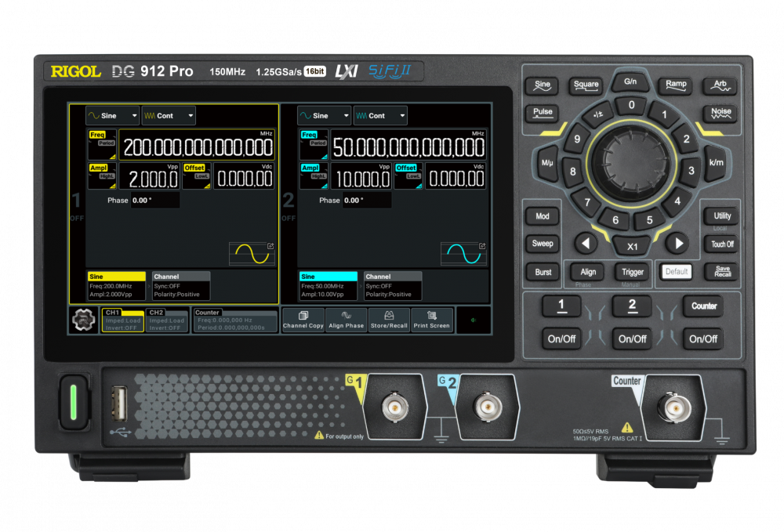Click the channel 1 BNC output connector
Viewport: 784px width, 532px height.
click(x=395, y=407)
